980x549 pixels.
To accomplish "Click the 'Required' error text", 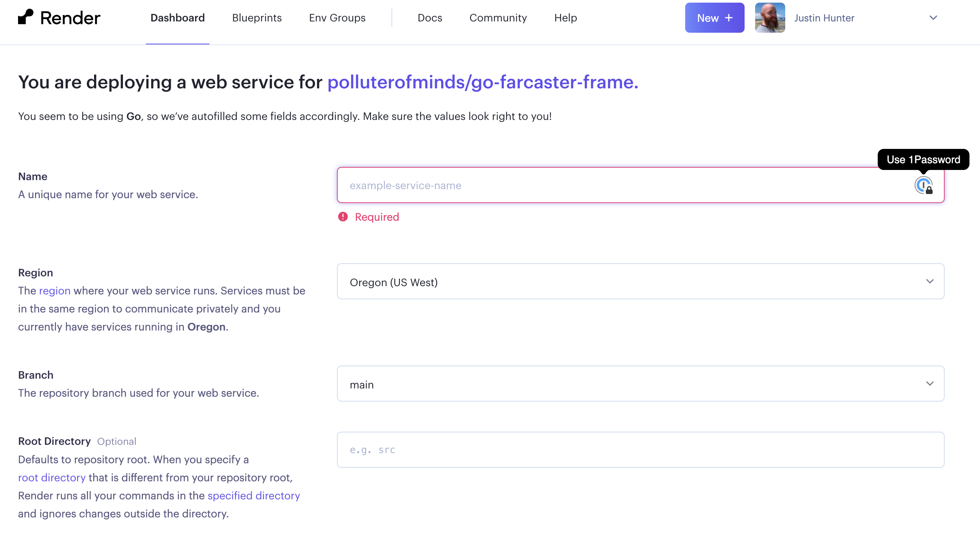I will click(377, 217).
